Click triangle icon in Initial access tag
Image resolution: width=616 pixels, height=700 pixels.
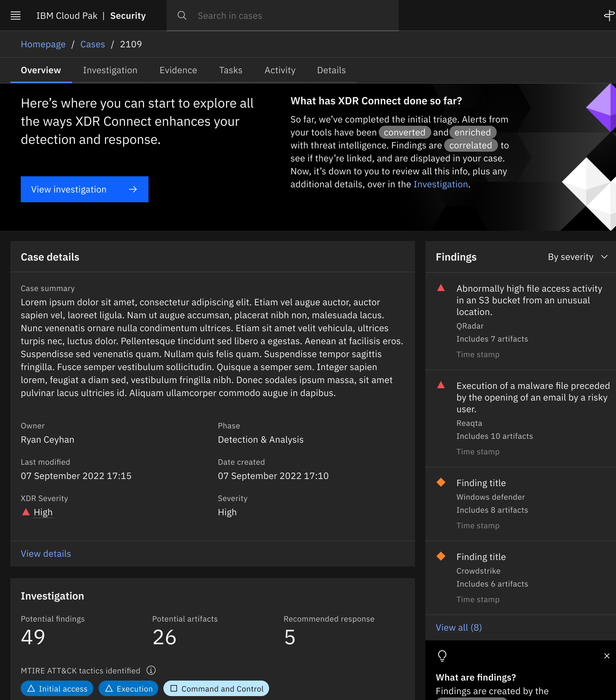(31, 688)
